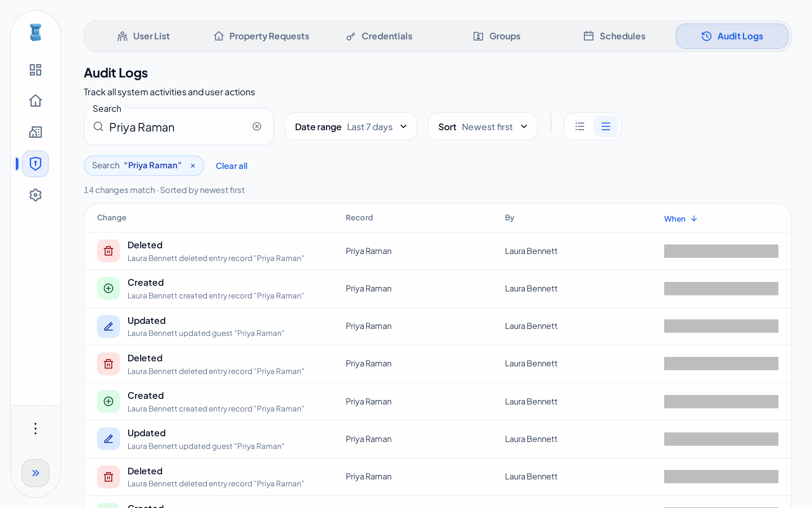Click the trash icon of the first Deleted row
The width and height of the screenshot is (812, 508).
coord(108,251)
